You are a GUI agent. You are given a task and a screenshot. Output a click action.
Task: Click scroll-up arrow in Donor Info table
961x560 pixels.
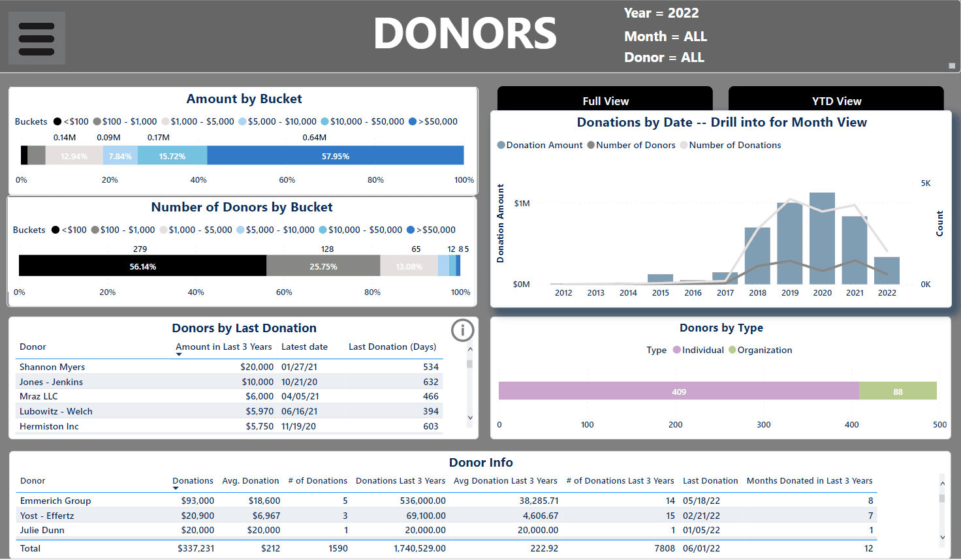pos(942,483)
